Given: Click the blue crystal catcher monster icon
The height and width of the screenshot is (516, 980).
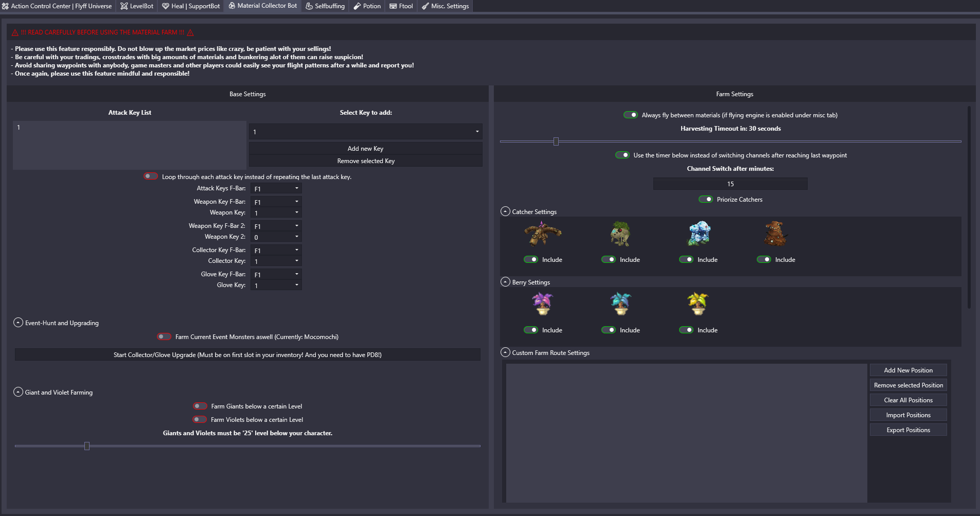Looking at the screenshot, I should tap(699, 234).
